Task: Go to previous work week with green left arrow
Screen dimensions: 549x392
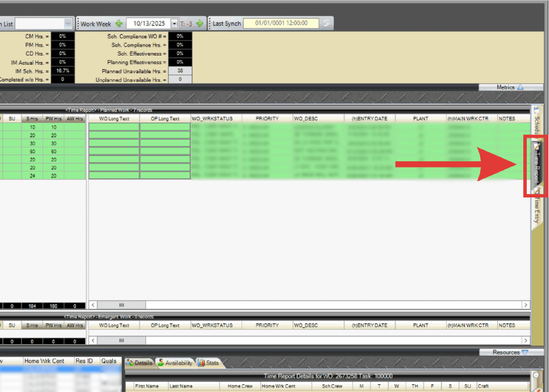Action: pyautogui.click(x=119, y=23)
